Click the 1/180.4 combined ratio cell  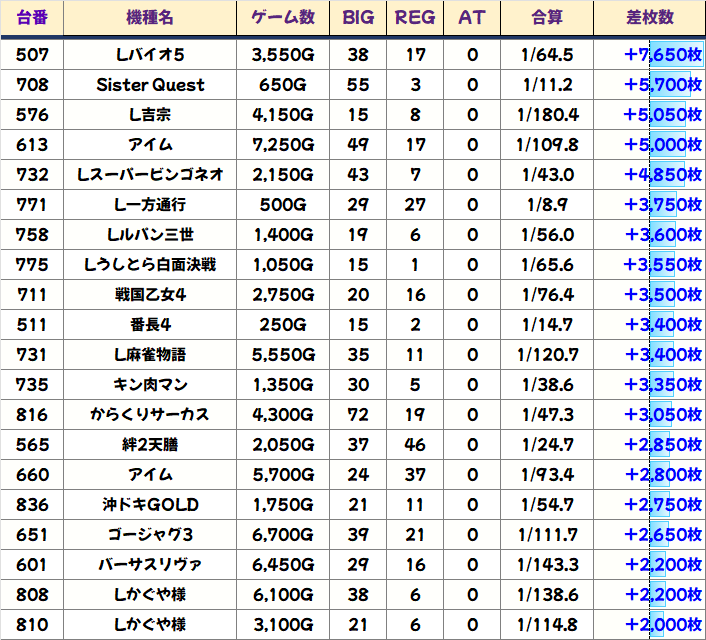click(x=547, y=115)
